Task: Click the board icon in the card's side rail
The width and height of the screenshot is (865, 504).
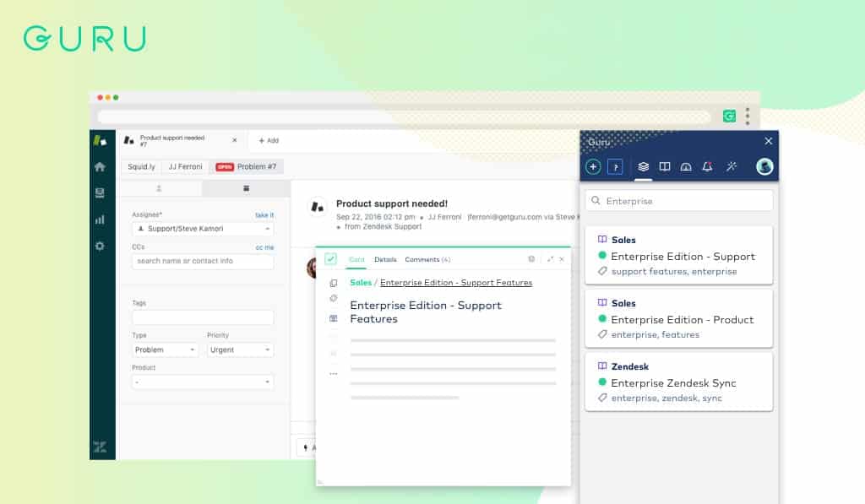Action: coord(333,318)
